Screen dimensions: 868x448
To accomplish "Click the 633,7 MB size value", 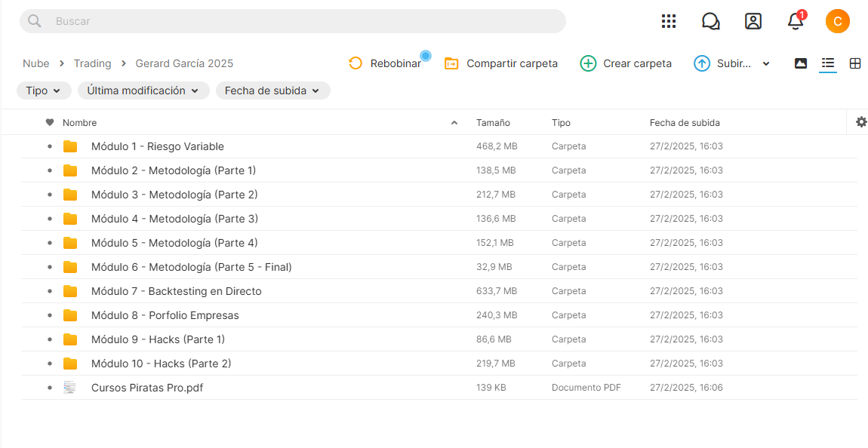I will pyautogui.click(x=497, y=291).
